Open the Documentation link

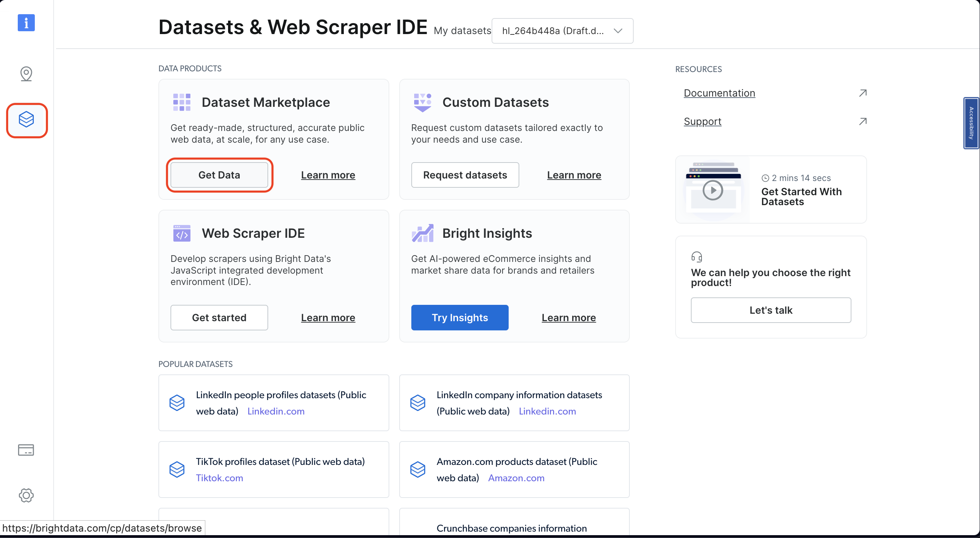[x=719, y=93]
